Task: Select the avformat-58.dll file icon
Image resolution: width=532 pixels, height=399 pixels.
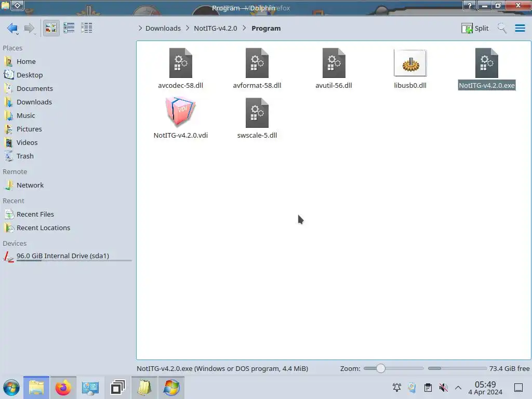Action: tap(257, 63)
